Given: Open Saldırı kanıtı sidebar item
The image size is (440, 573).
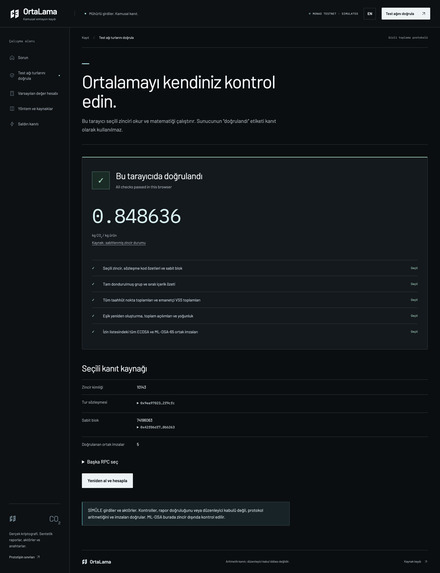Looking at the screenshot, I should (35, 124).
